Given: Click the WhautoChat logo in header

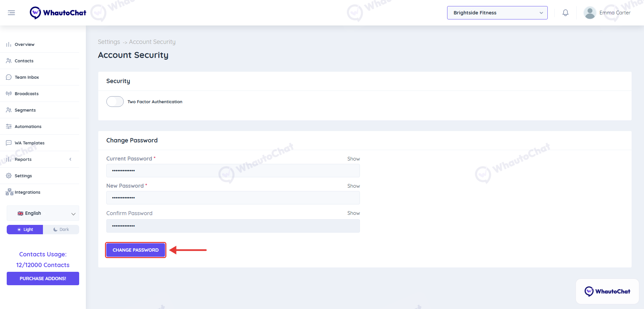Looking at the screenshot, I should point(58,13).
